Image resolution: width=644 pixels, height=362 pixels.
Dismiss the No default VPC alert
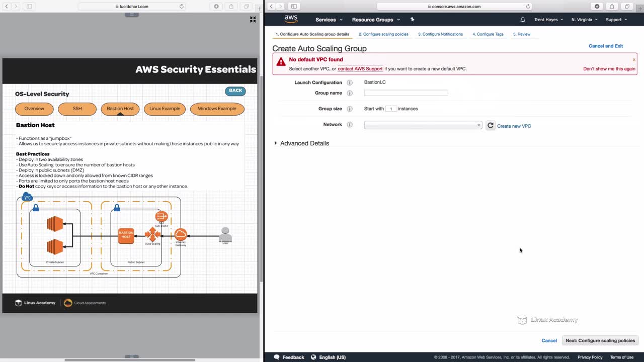[634, 59]
